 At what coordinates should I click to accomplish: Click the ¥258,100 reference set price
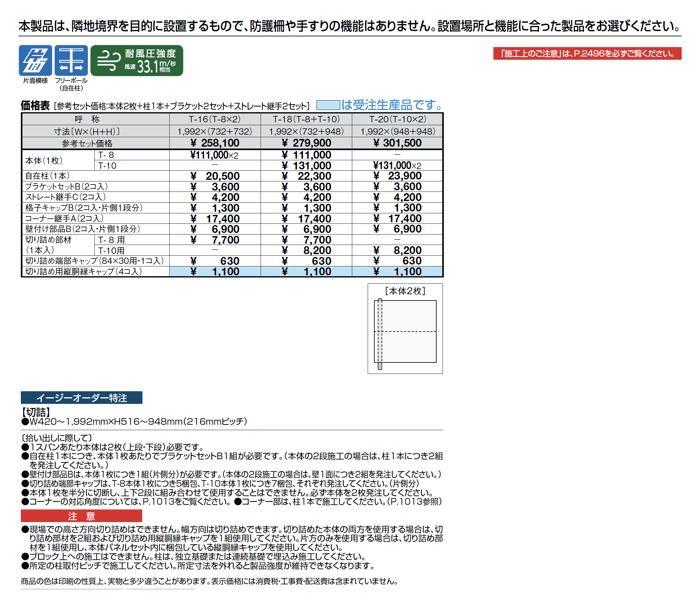(215, 143)
